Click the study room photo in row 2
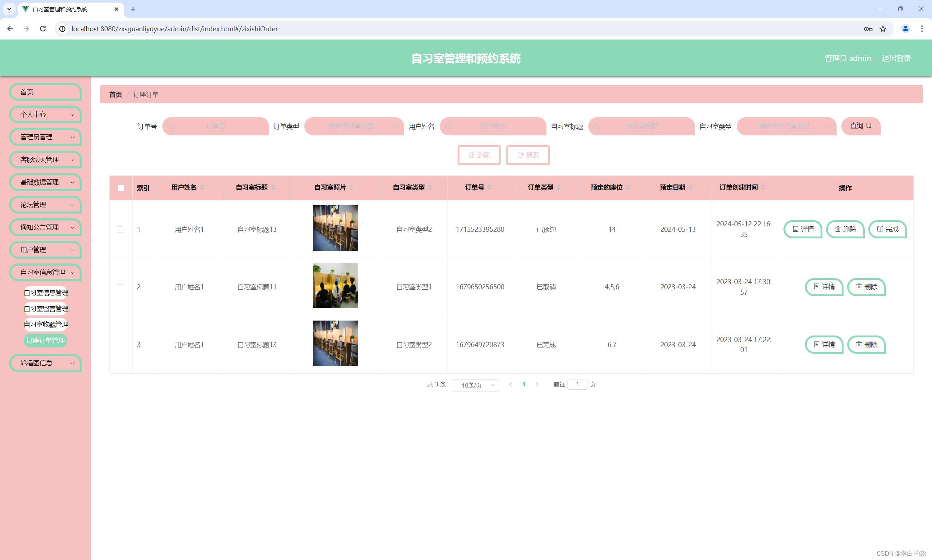The image size is (932, 560). [335, 286]
